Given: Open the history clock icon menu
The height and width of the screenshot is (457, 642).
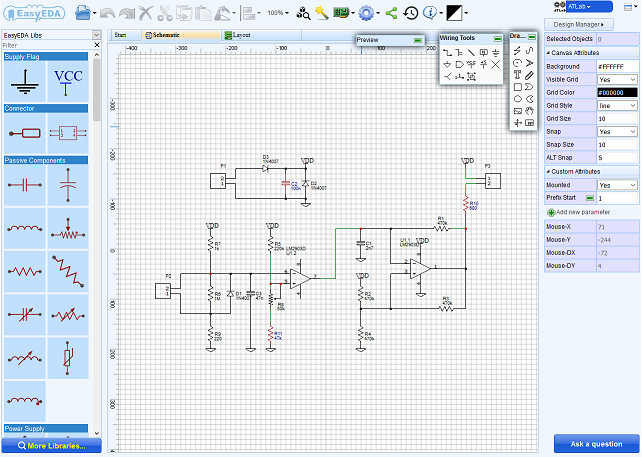Looking at the screenshot, I should point(411,13).
